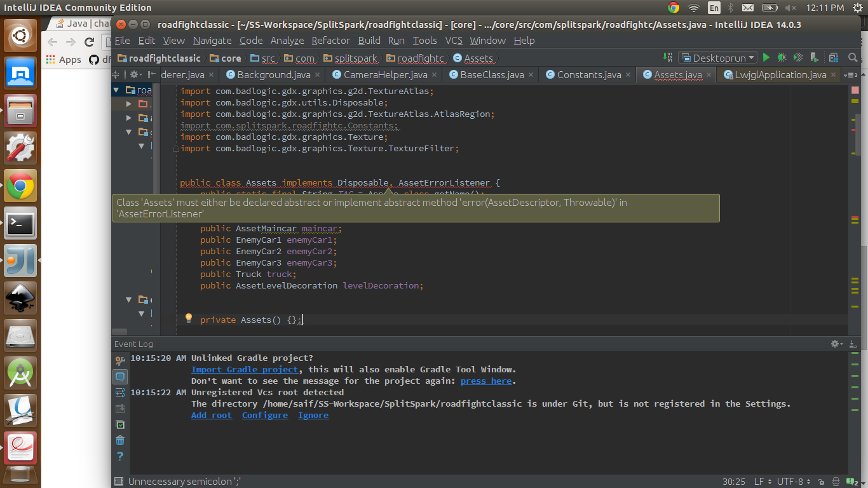Toggle tool window buttons at status bar corner
Image resolution: width=868 pixels, height=488 pixels.
click(x=118, y=482)
